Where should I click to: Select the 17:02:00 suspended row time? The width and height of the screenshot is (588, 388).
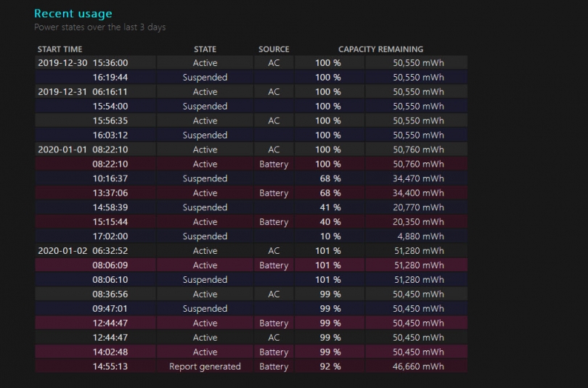click(x=110, y=236)
